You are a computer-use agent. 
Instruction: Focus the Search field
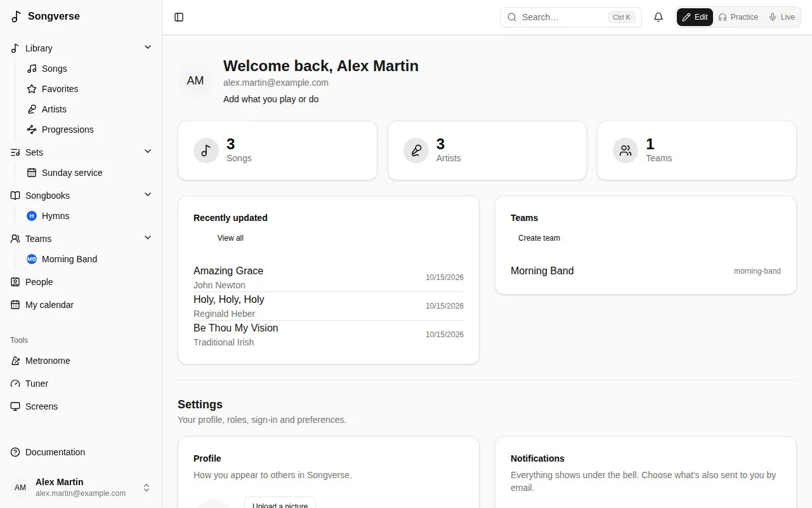pyautogui.click(x=571, y=17)
